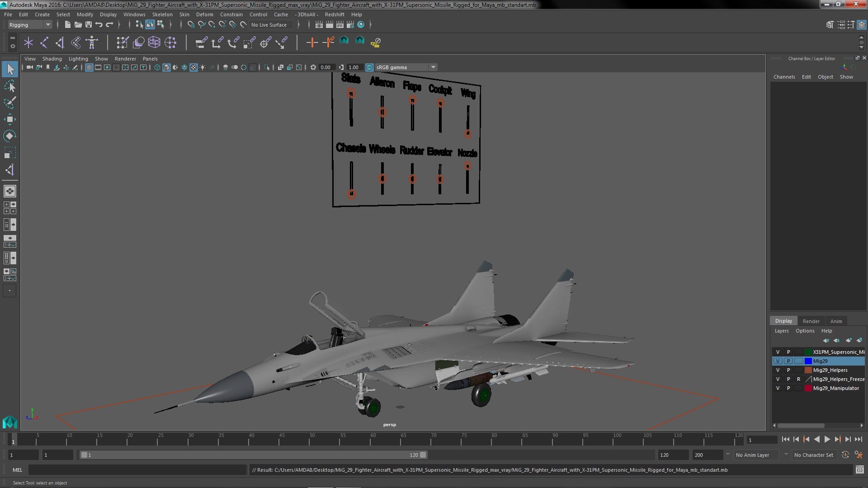This screenshot has width=868, height=488.
Task: Activate the Rotate tool in toolbox
Action: coord(10,136)
